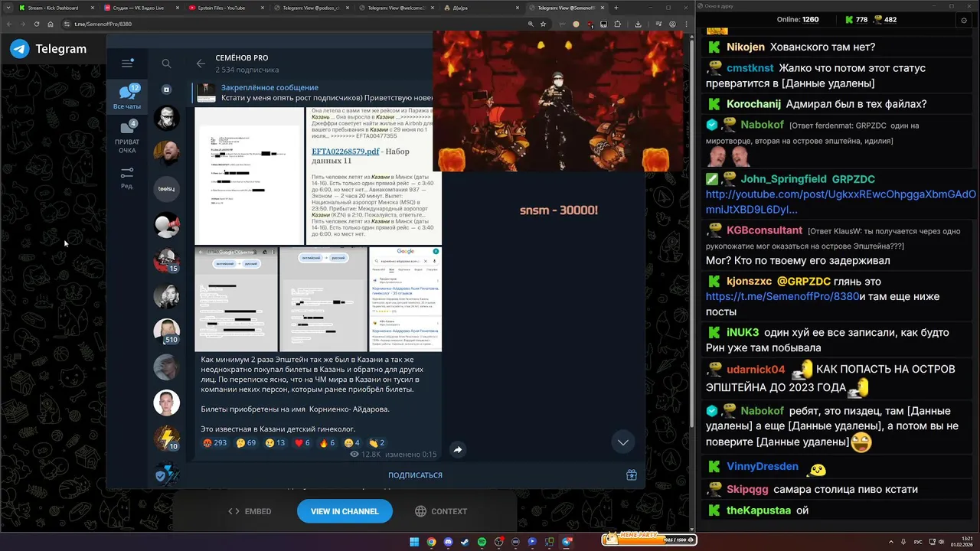Click the browser home button
Image resolution: width=980 pixels, height=551 pixels.
pyautogui.click(x=51, y=24)
